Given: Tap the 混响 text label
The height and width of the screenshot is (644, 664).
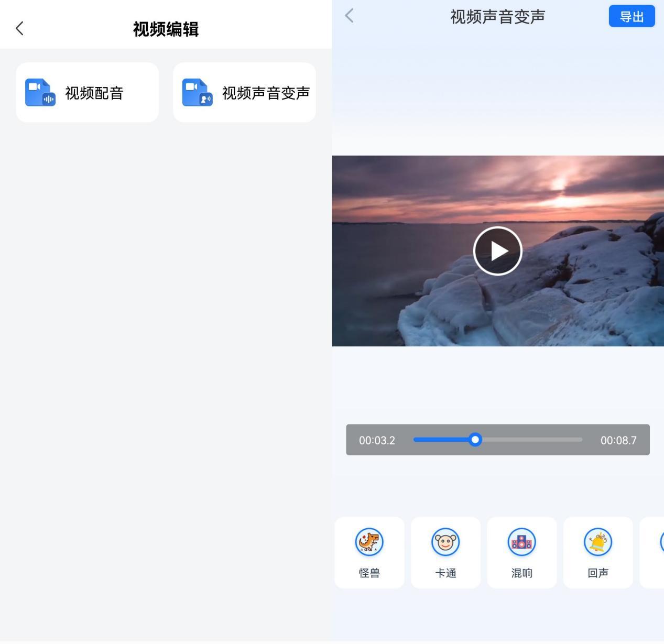Looking at the screenshot, I should point(522,573).
